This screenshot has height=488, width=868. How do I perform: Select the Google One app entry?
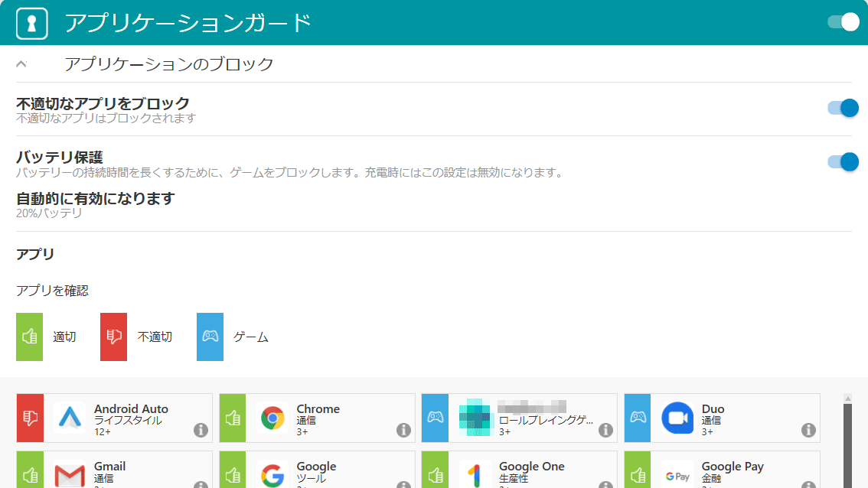click(x=531, y=467)
